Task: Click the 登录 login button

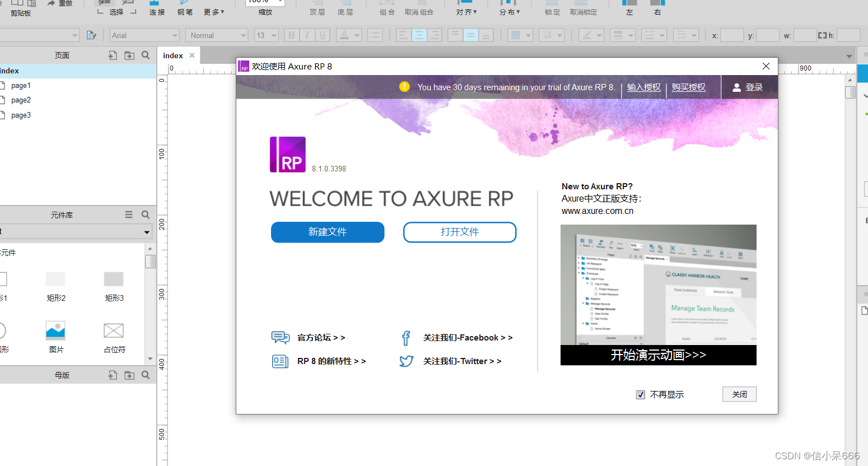Action: point(748,87)
